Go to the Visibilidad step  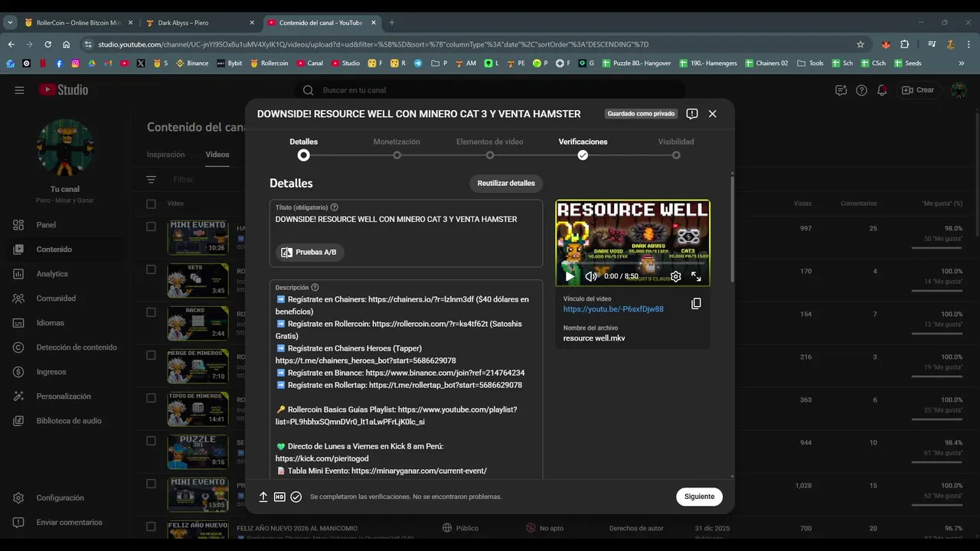[676, 148]
